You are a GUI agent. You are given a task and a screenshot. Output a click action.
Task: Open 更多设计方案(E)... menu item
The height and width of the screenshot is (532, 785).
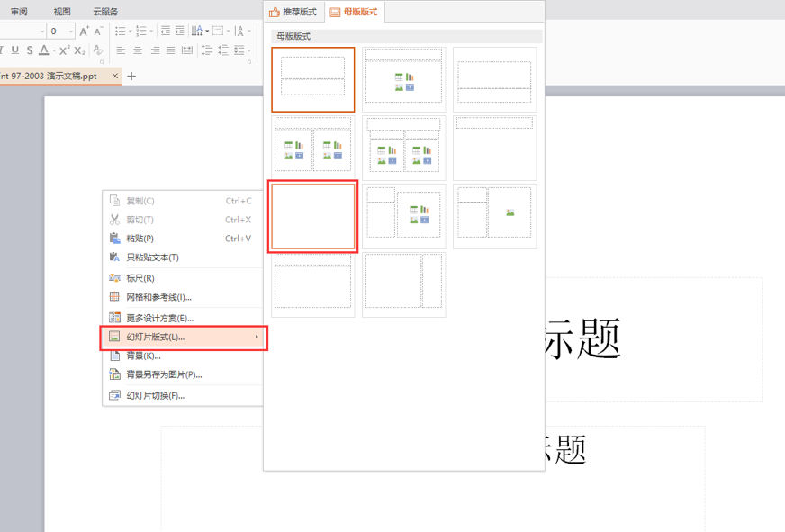[182, 318]
